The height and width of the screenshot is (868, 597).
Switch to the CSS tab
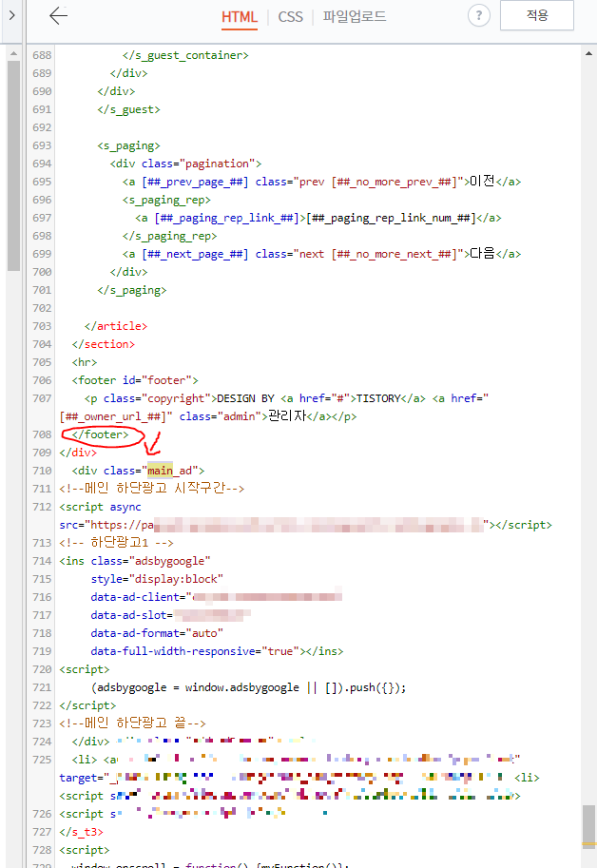(290, 16)
